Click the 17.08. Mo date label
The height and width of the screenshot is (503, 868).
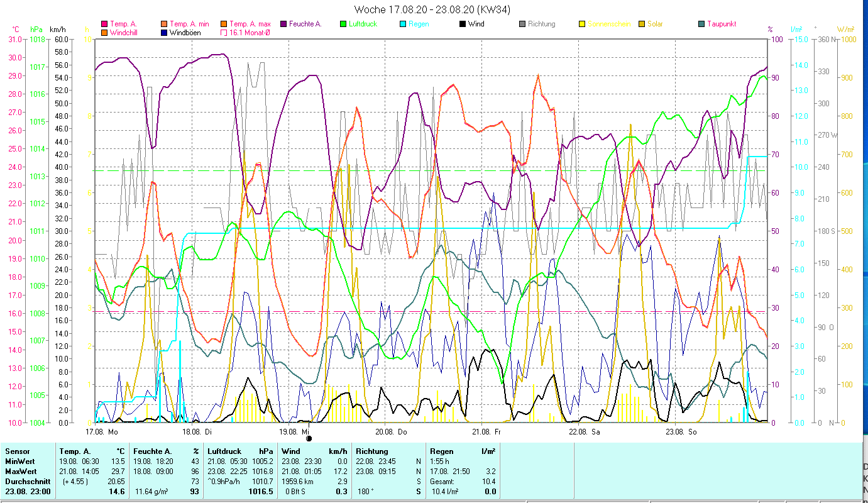point(101,432)
